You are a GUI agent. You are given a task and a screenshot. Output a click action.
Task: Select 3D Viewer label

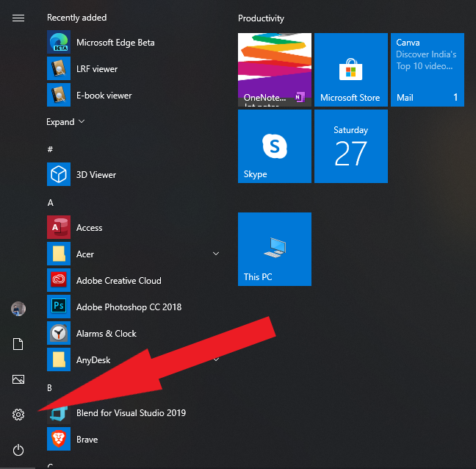tap(96, 175)
